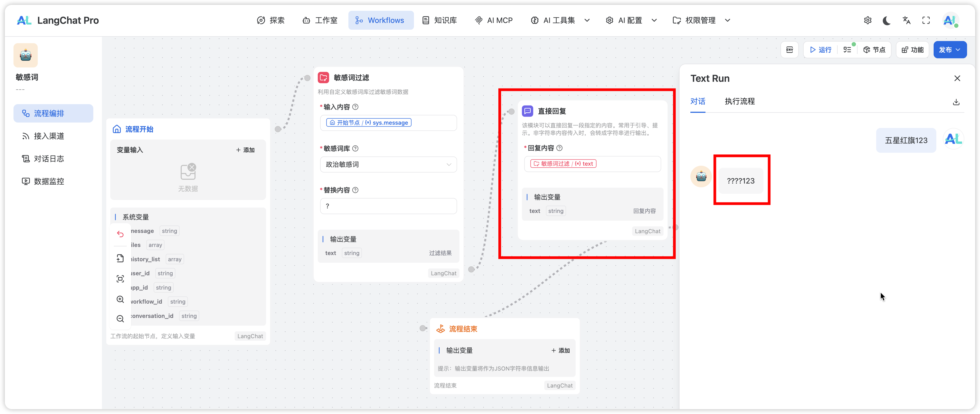Click the zoom in magnifier icon
This screenshot has width=980, height=414.
[120, 299]
